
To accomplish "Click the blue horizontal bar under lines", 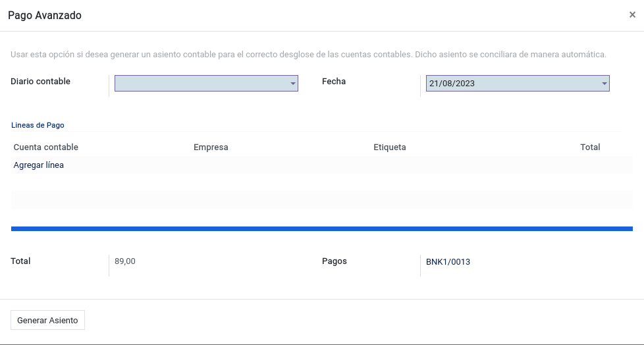I will point(322,228).
